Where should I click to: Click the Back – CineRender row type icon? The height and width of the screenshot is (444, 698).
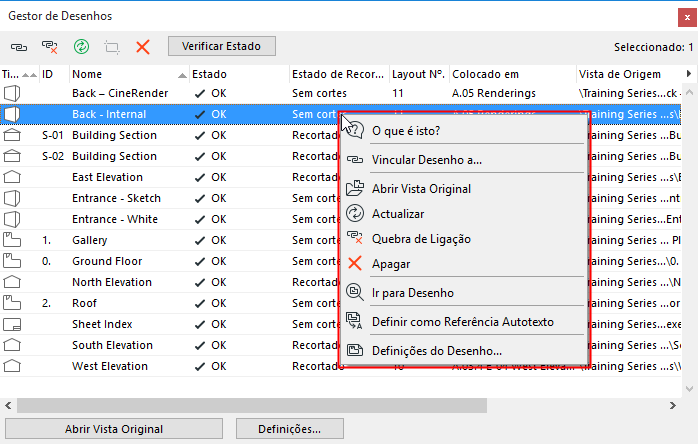click(x=12, y=93)
